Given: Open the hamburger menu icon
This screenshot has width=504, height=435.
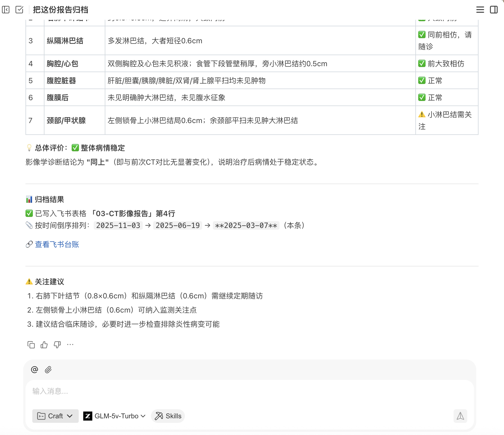Looking at the screenshot, I should [x=480, y=10].
